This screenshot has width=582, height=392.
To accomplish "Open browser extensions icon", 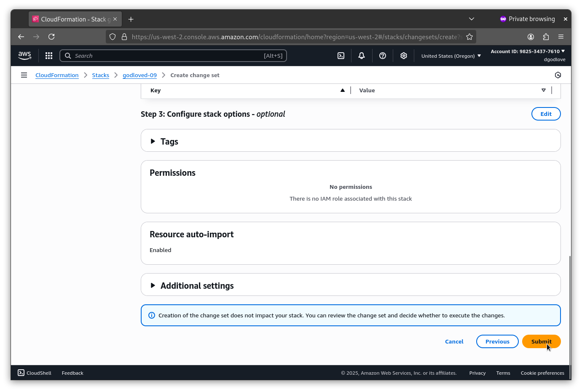I will coord(546,37).
